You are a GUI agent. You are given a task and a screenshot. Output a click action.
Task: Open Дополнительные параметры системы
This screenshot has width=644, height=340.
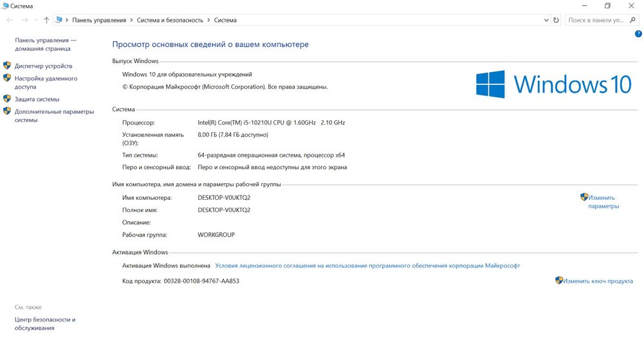coord(54,116)
